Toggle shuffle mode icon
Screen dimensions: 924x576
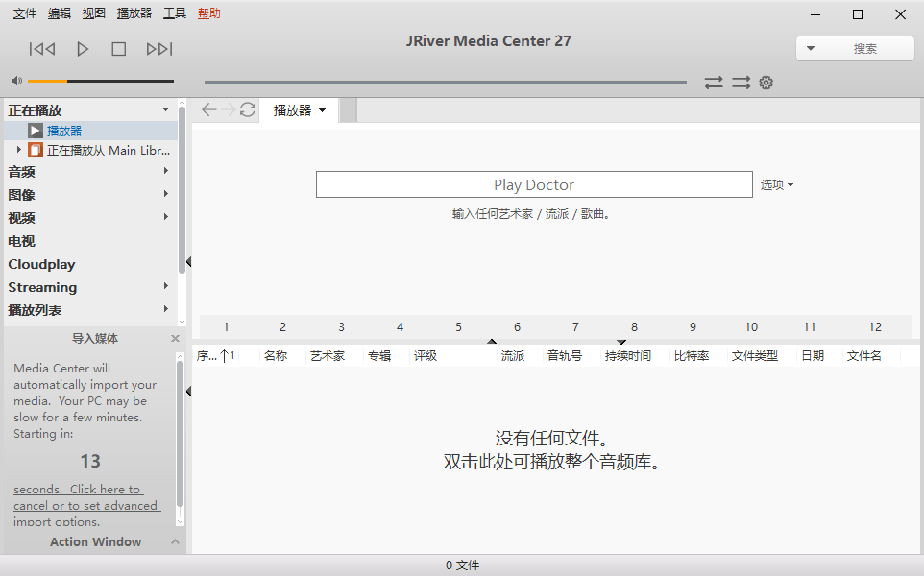(x=741, y=83)
